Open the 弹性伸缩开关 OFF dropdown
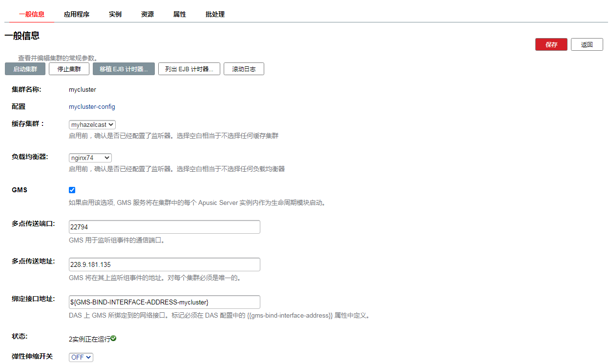The image size is (610, 364). tap(81, 357)
